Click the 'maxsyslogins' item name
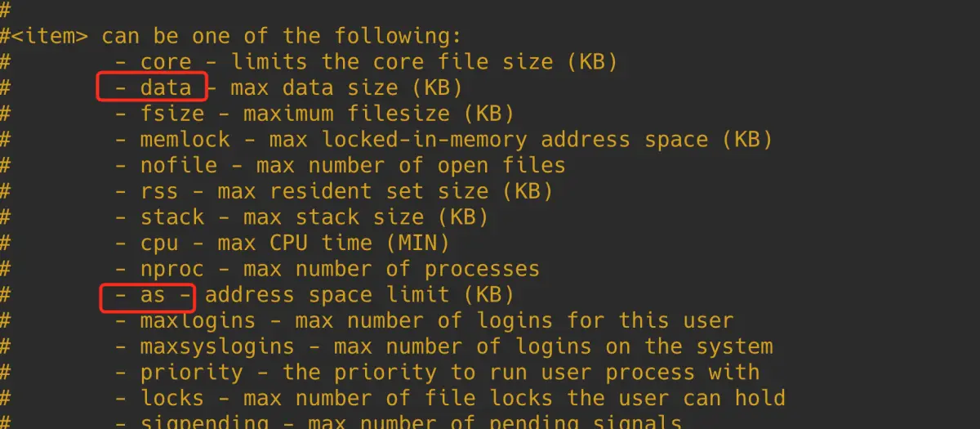 pos(217,347)
